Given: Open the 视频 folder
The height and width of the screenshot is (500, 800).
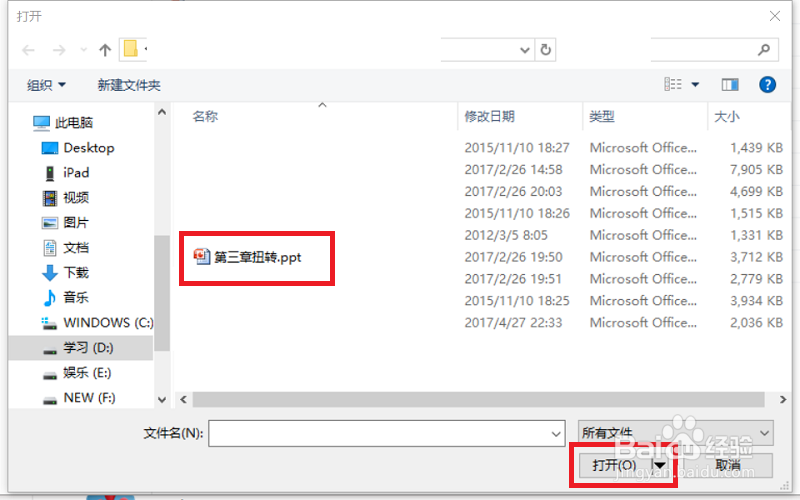Looking at the screenshot, I should [x=65, y=197].
